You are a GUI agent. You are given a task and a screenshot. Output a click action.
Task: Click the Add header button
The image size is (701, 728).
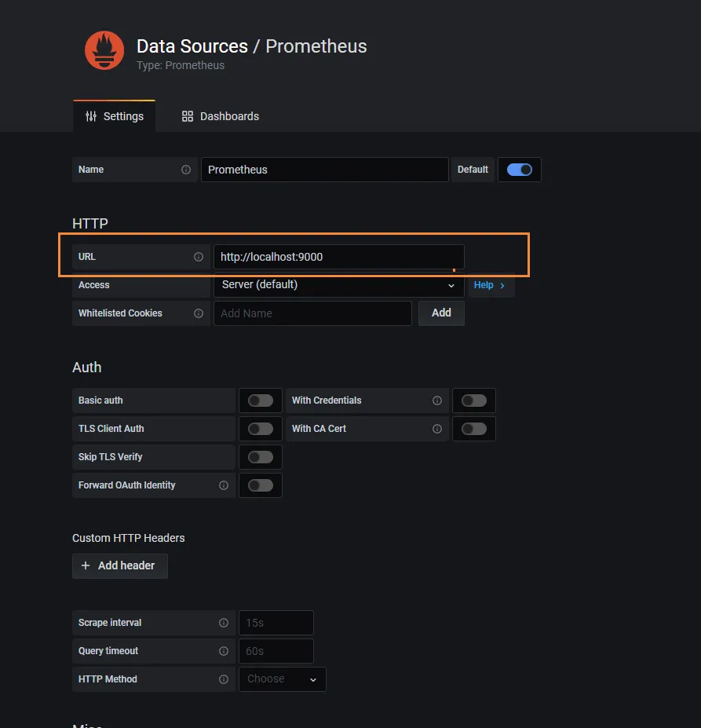pos(119,565)
